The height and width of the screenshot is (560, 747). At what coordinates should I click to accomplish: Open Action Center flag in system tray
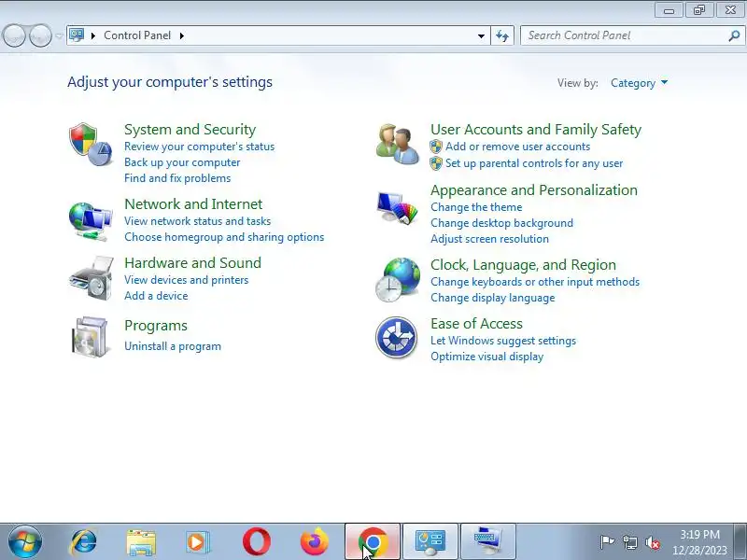tap(607, 542)
